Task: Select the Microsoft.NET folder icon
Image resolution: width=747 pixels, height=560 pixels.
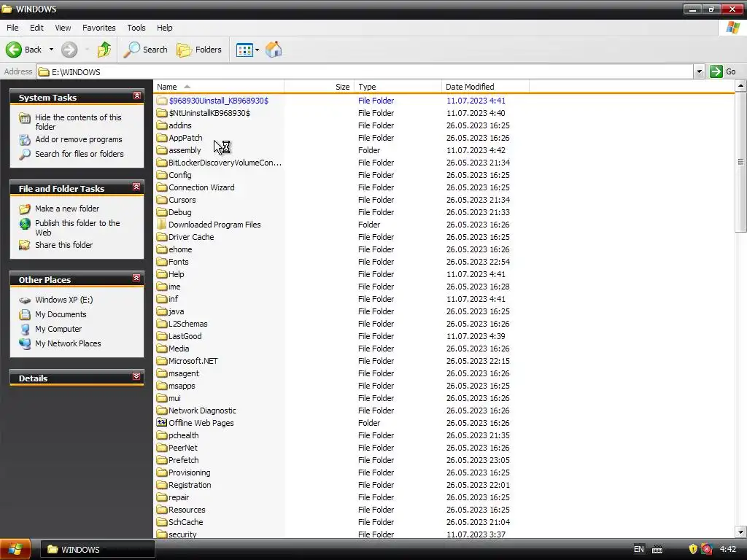Action: pos(162,360)
